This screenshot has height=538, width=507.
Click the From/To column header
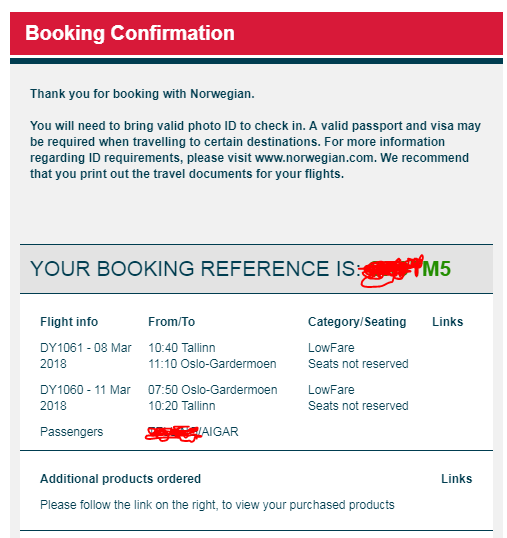[172, 322]
